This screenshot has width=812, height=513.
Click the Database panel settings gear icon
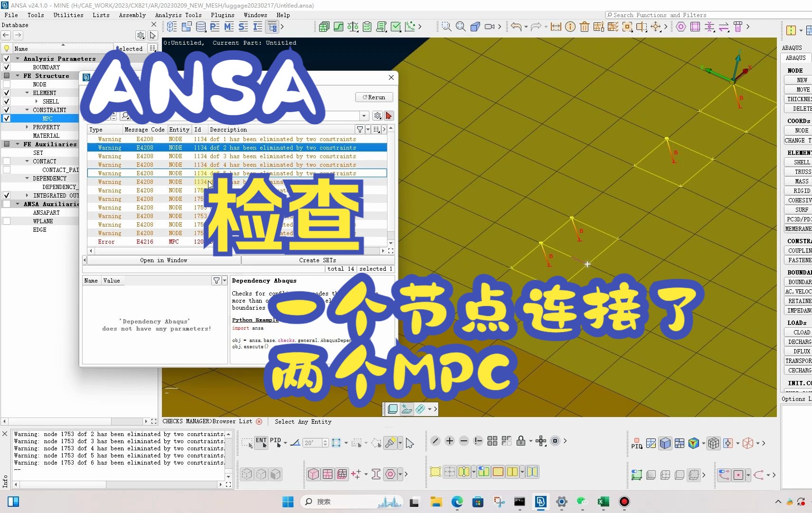[x=141, y=35]
